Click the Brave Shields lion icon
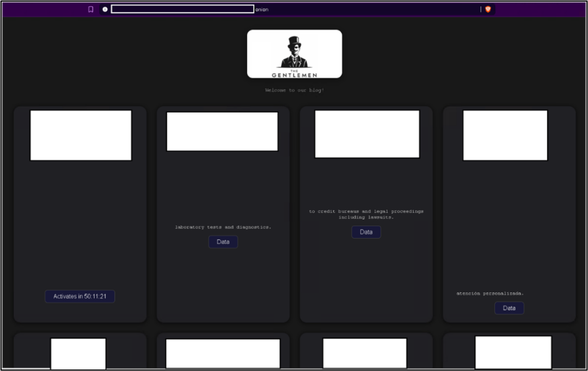This screenshot has width=588, height=371. 488,9
